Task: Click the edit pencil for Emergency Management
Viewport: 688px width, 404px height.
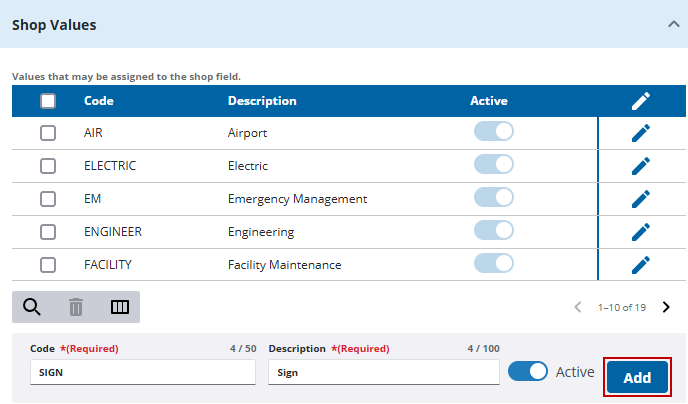Action: pyautogui.click(x=641, y=199)
